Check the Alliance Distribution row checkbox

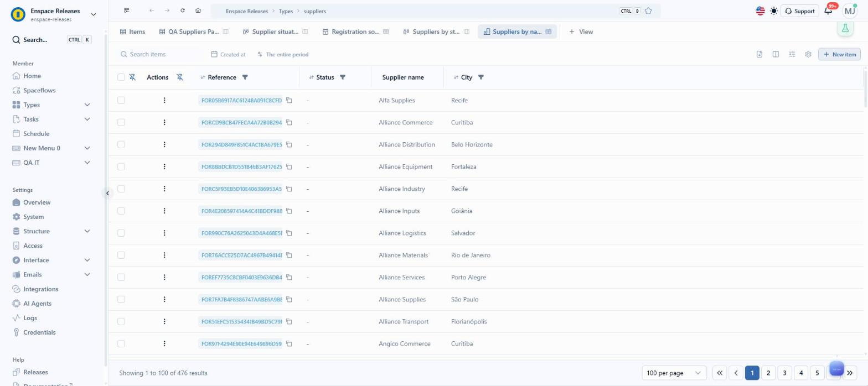(x=121, y=144)
